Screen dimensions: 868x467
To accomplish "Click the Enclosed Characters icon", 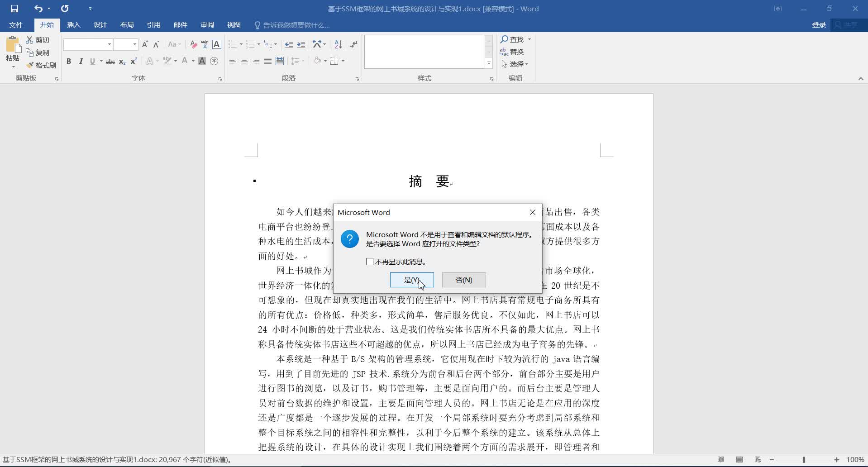I will 214,61.
